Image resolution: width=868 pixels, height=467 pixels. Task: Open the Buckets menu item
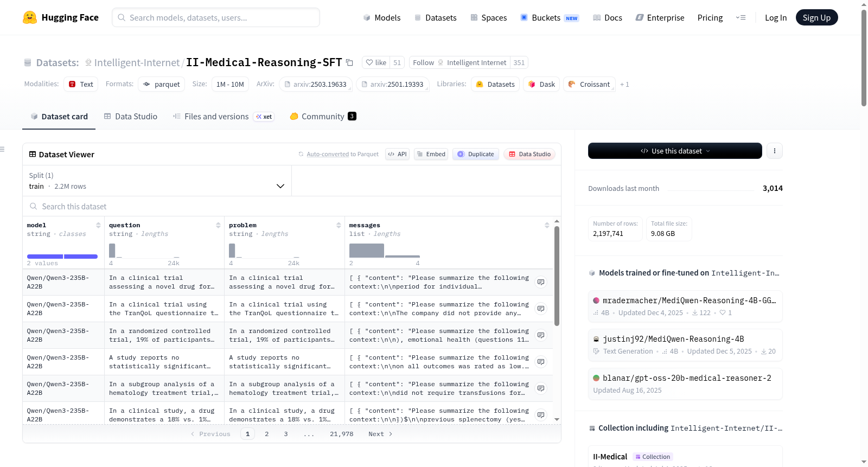pyautogui.click(x=550, y=17)
